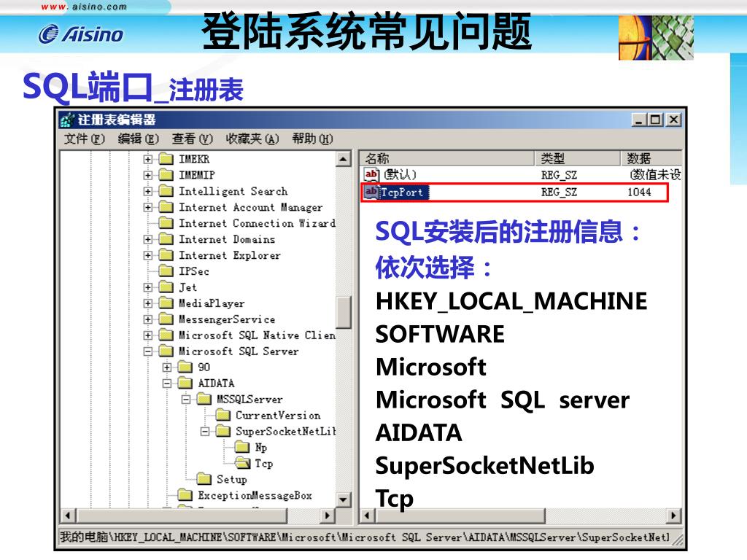747x560 pixels.
Task: Expand the 90 key node
Action: pos(167,367)
